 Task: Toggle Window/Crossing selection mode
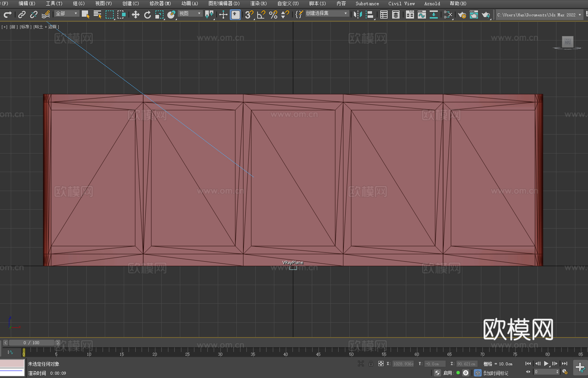click(122, 14)
